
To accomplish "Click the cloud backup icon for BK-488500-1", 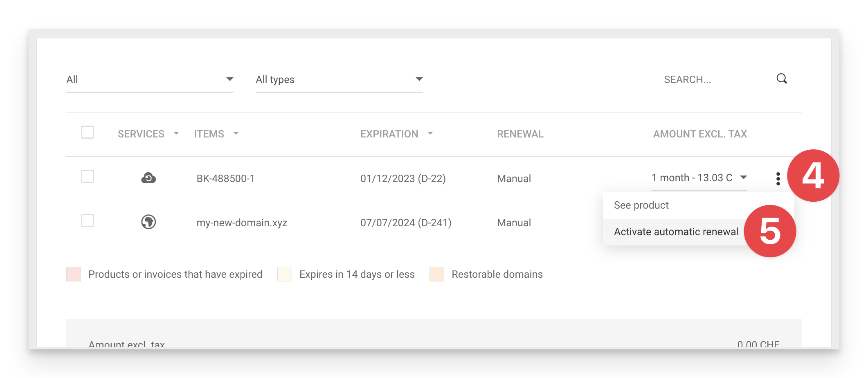I will pyautogui.click(x=148, y=178).
